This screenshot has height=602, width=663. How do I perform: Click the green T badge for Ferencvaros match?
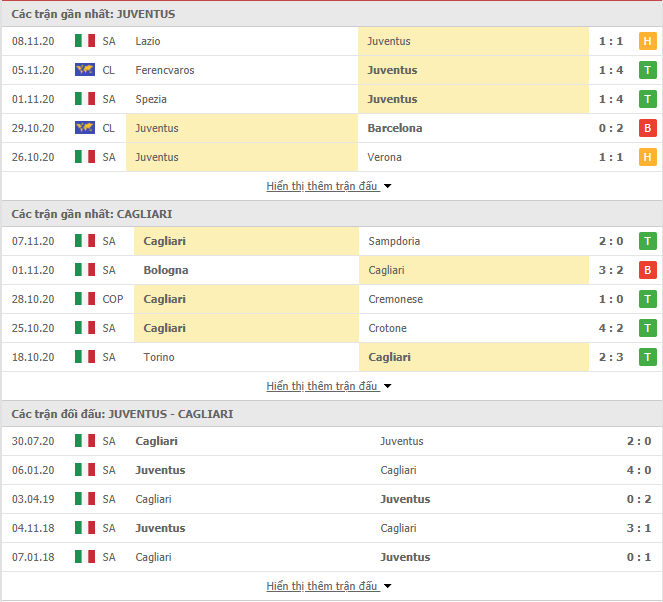647,70
